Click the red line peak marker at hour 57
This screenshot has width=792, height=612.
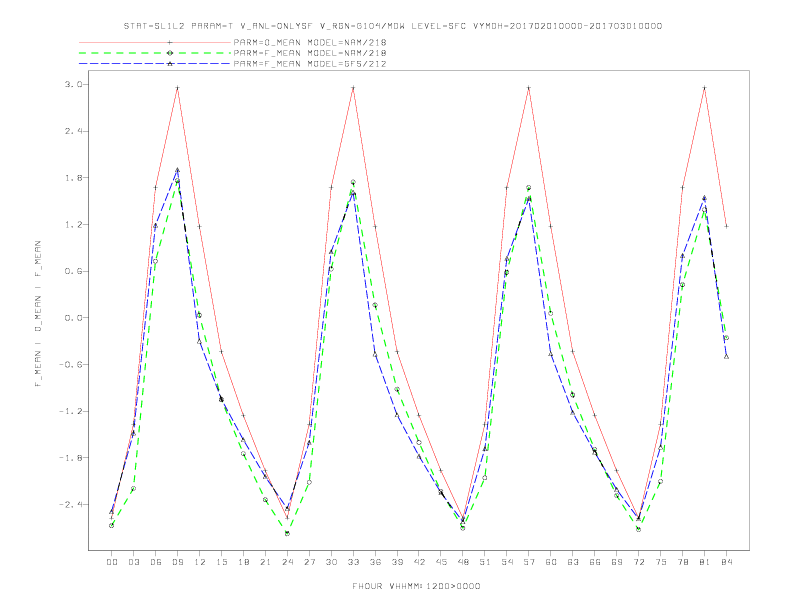coord(529,88)
